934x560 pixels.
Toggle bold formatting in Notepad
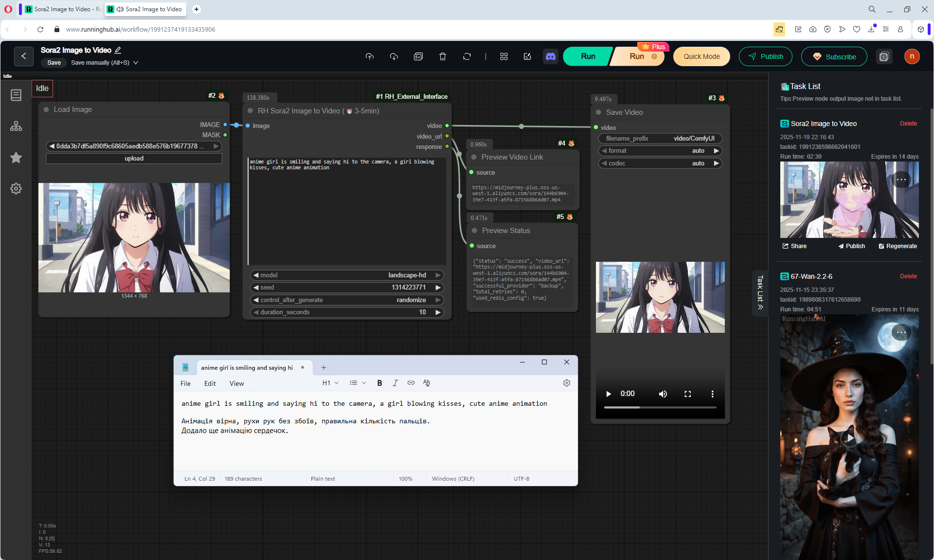(379, 383)
